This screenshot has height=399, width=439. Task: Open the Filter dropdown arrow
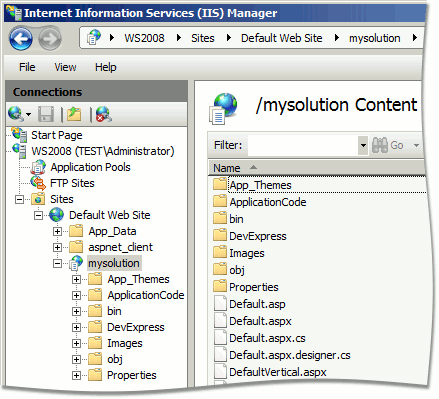(363, 145)
